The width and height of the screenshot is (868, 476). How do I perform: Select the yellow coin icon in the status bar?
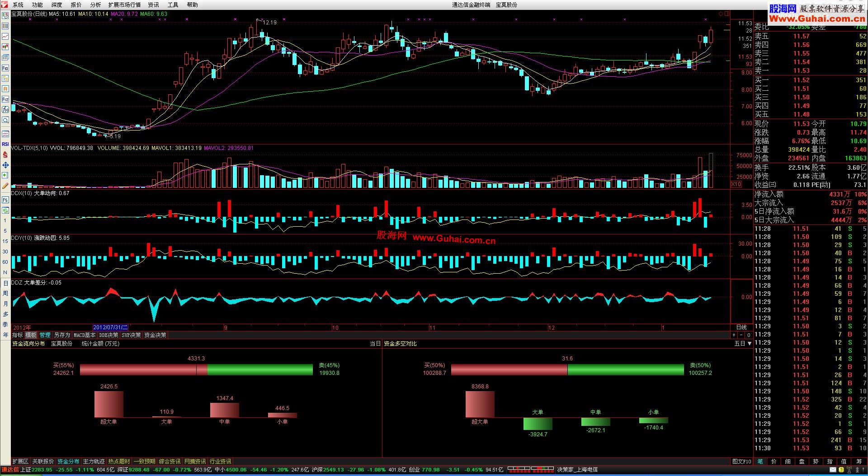(841, 470)
